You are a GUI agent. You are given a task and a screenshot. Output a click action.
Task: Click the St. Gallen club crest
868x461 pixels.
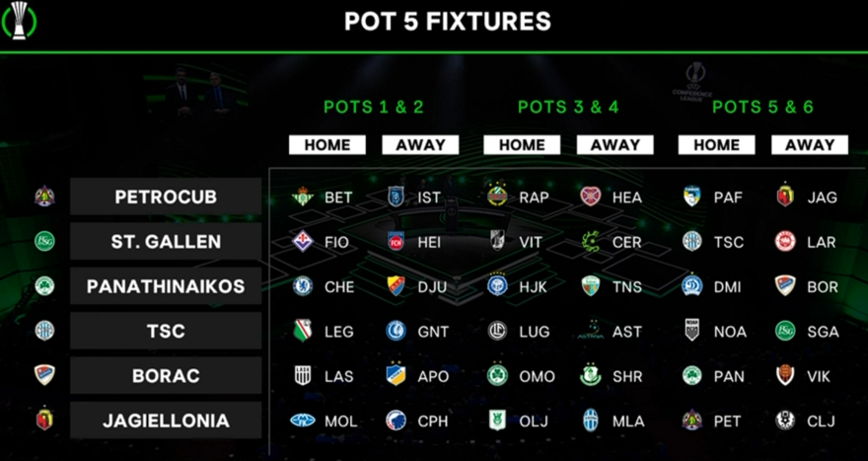pyautogui.click(x=44, y=242)
